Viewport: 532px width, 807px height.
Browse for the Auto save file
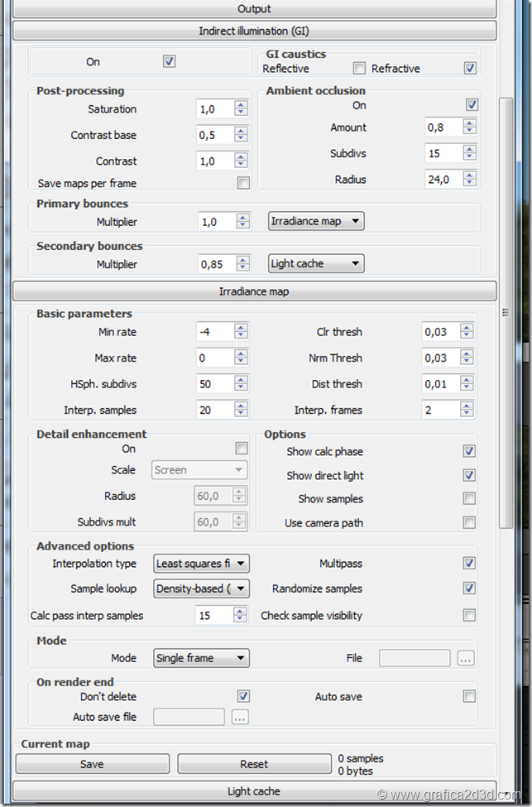pos(240,718)
